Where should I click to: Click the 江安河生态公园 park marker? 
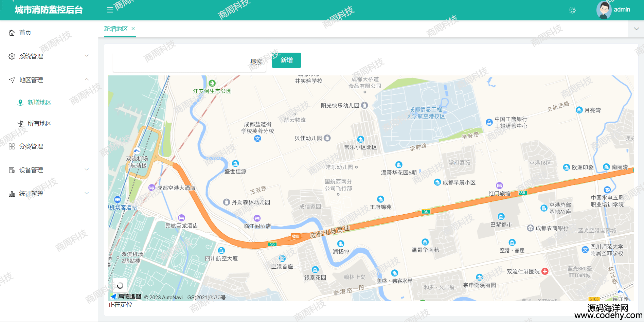pos(212,83)
